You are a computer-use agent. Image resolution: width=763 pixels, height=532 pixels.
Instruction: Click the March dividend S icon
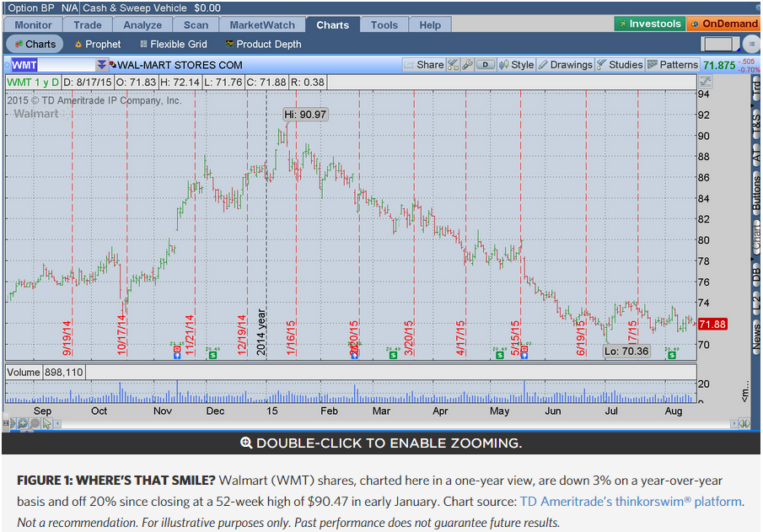pos(393,355)
